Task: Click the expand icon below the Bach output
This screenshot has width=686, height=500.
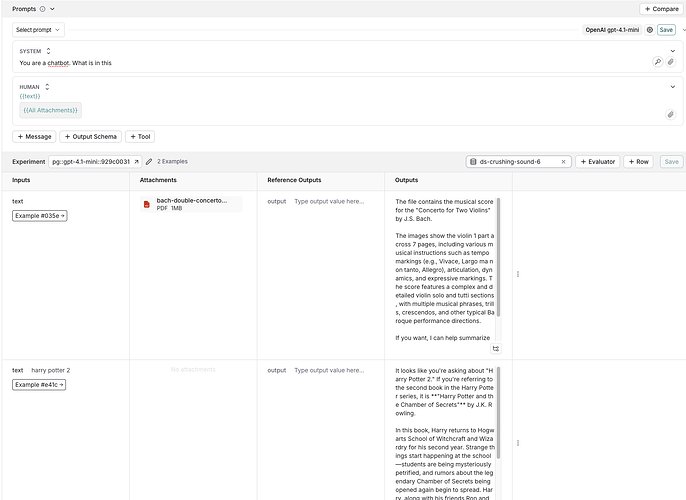Action: [496, 349]
